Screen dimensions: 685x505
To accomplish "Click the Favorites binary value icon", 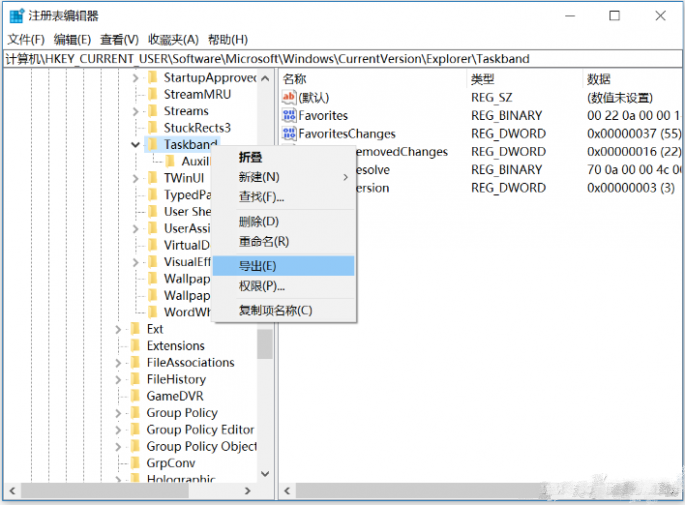I will point(289,116).
